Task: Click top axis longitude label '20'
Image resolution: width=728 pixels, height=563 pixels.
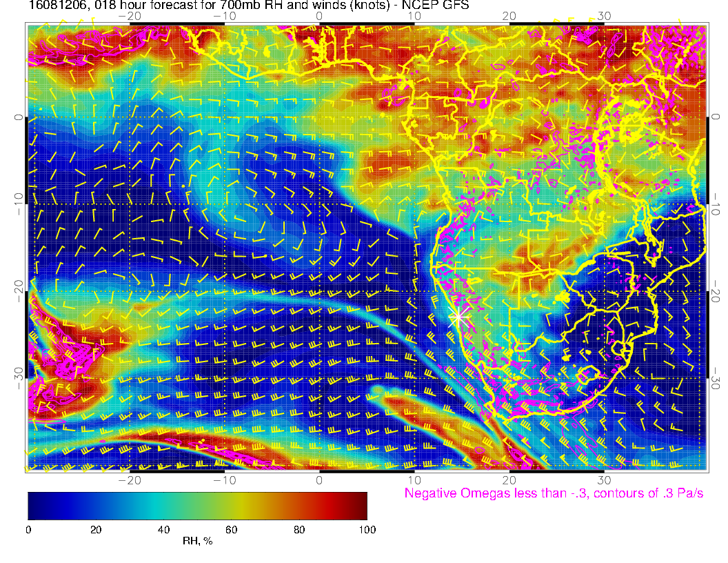Action: click(x=509, y=16)
